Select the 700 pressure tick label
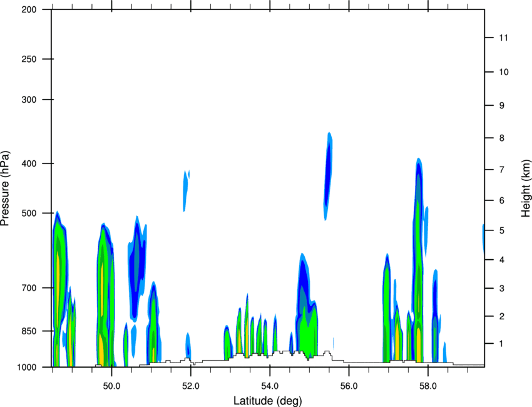 click(29, 288)
